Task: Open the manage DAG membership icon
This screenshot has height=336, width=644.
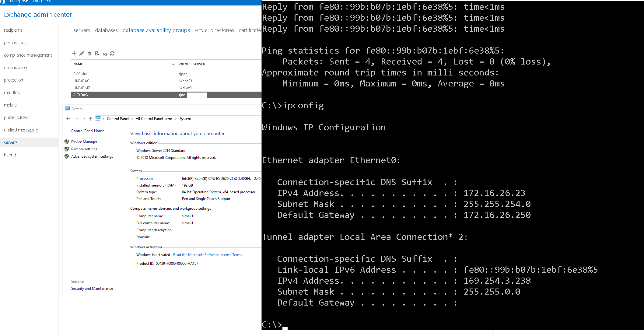Action: point(97,53)
